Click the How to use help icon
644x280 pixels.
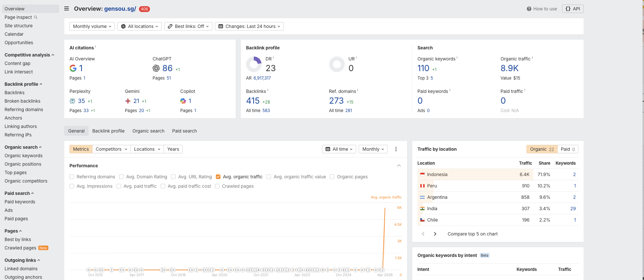(529, 9)
